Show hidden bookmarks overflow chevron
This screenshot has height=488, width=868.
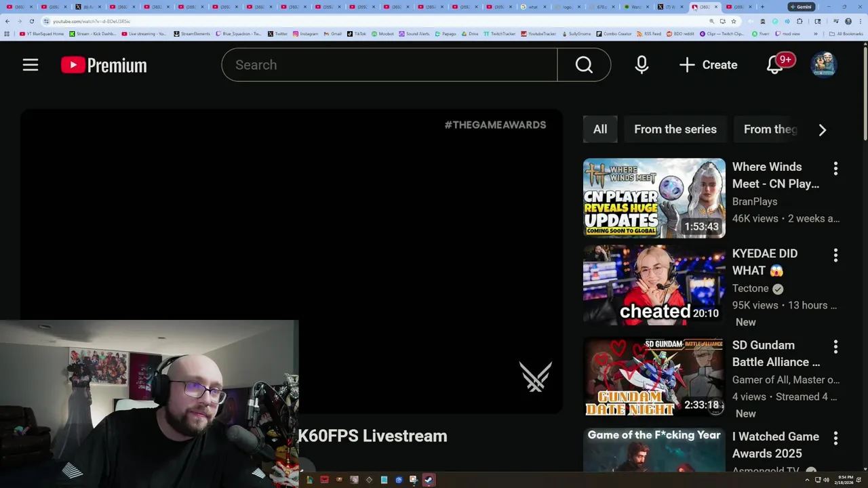click(816, 34)
